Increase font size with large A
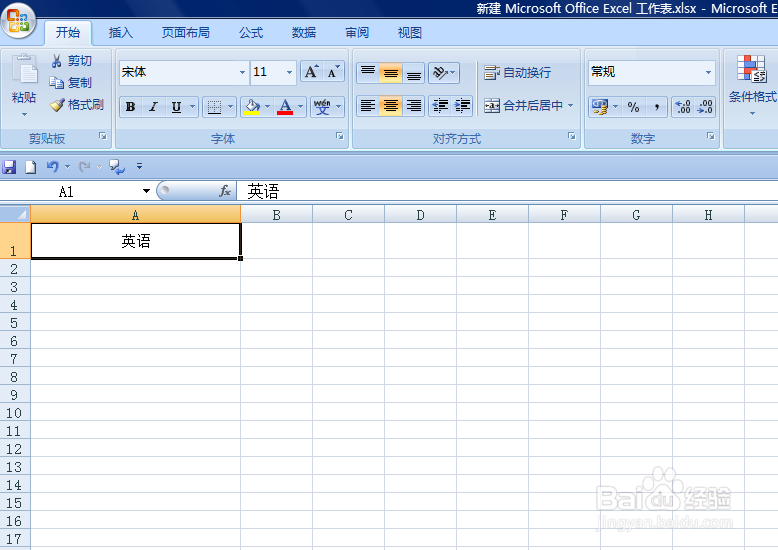Screen dimensions: 778x550 [x=312, y=72]
